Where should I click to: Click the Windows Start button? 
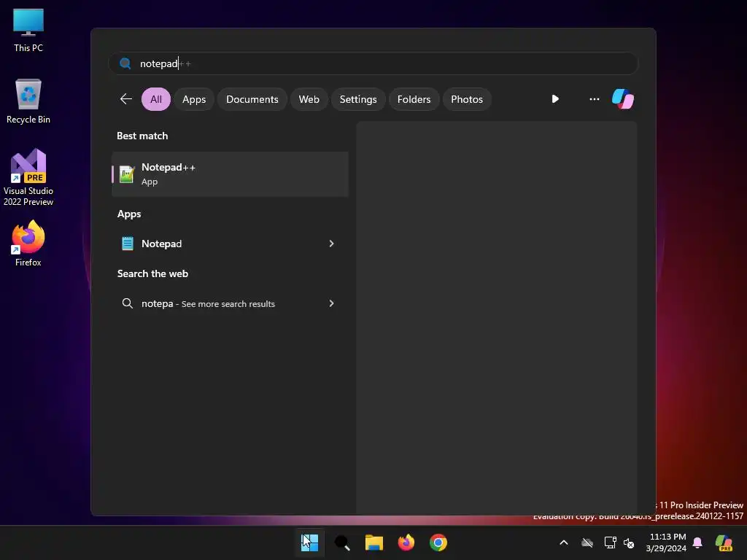click(309, 542)
